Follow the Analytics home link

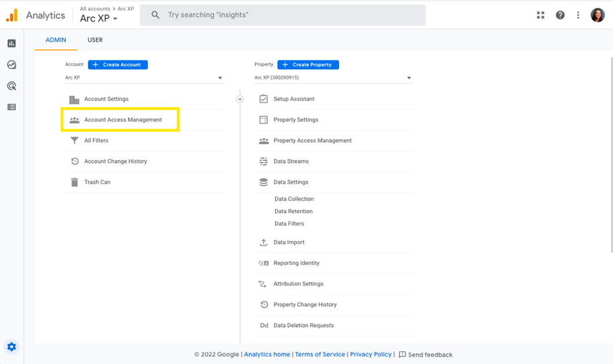(x=267, y=354)
